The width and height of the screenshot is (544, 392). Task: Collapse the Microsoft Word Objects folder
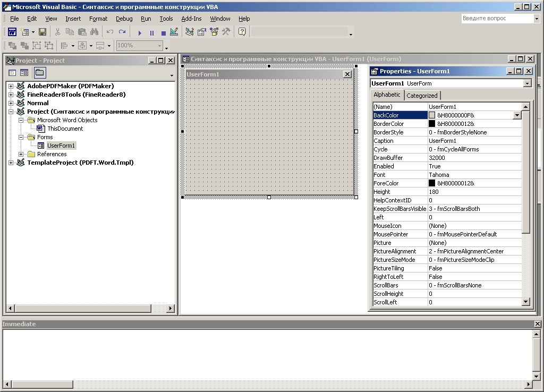21,120
